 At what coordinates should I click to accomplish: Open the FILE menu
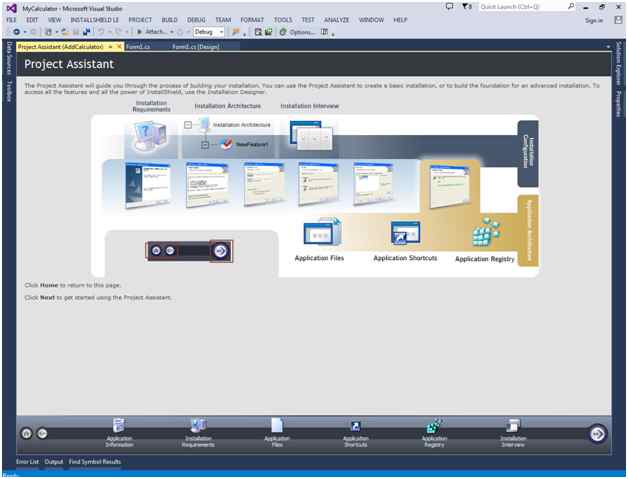[x=11, y=20]
